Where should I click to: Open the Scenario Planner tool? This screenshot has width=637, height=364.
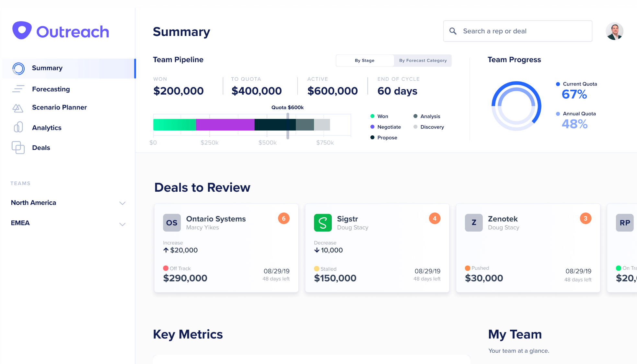59,107
